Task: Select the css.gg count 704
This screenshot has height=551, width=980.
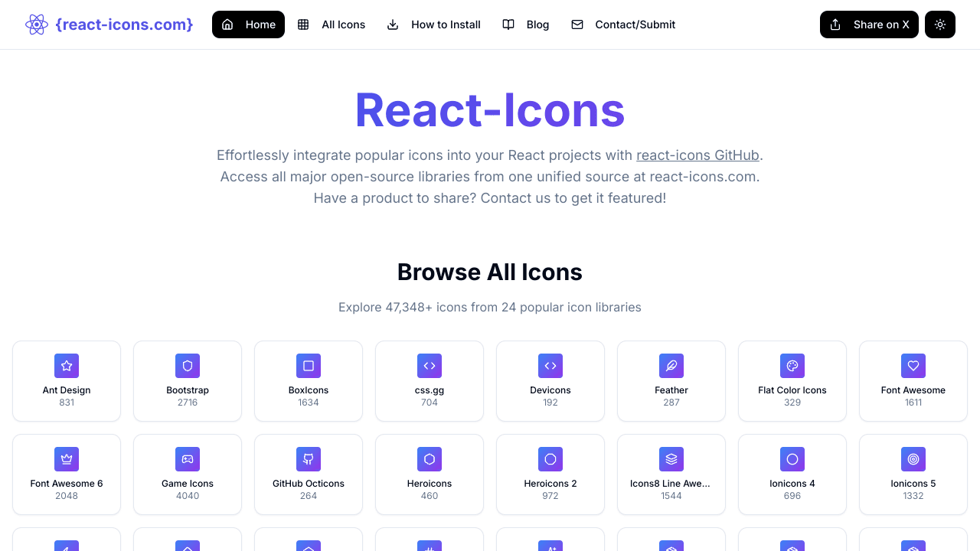Action: pos(430,403)
